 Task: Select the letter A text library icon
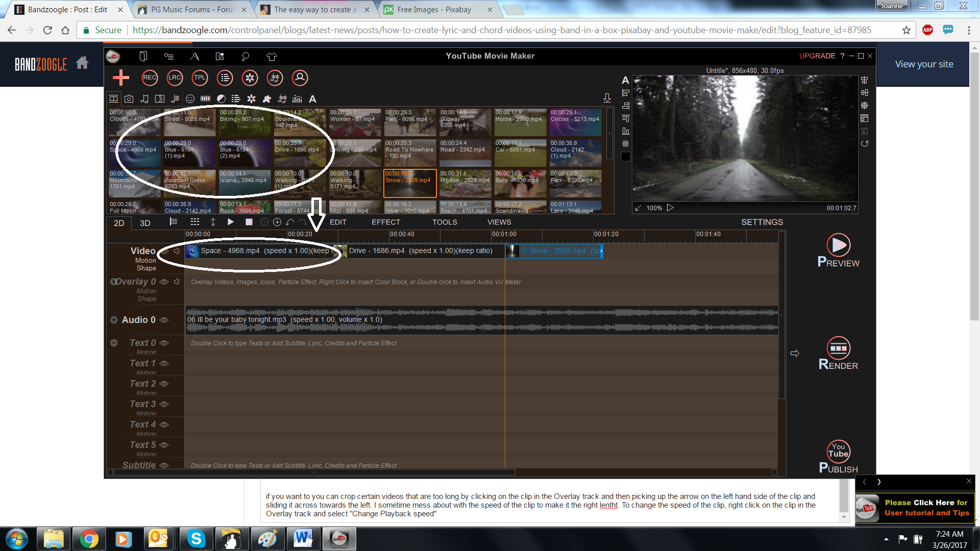coord(312,99)
